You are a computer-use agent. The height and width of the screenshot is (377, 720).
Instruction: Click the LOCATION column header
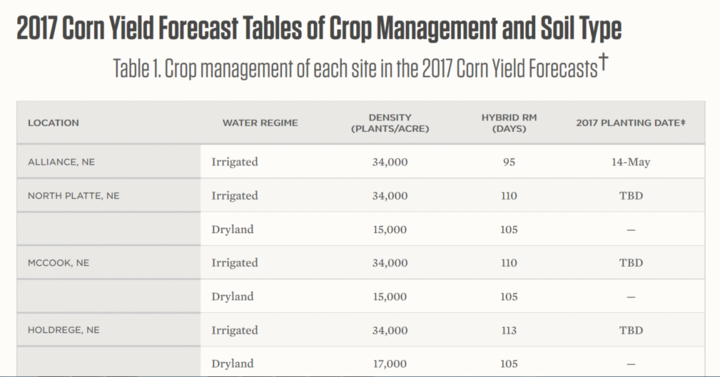[53, 123]
